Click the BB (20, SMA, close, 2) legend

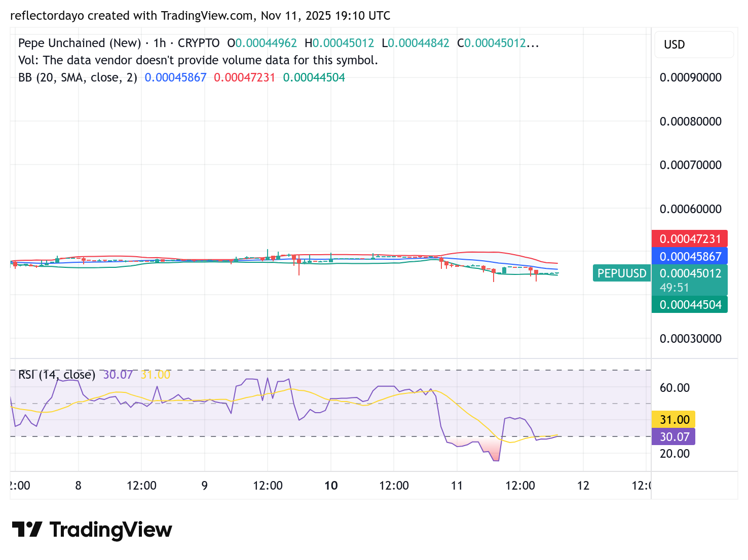tap(78, 77)
